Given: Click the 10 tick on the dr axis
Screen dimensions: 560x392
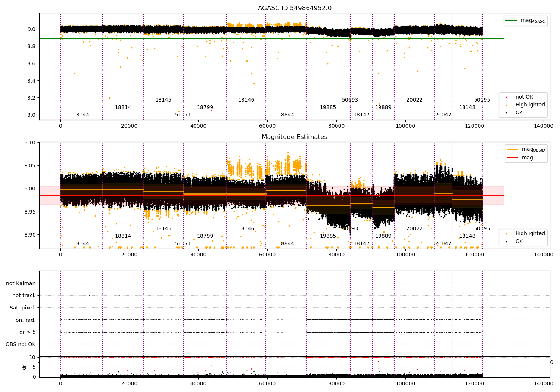Looking at the screenshot, I should pos(32,358).
